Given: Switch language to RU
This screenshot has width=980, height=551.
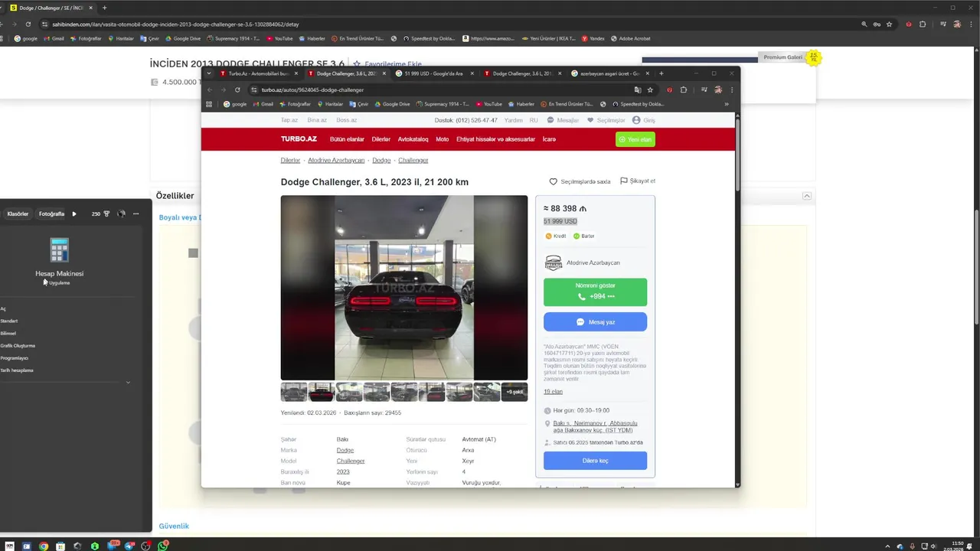Looking at the screenshot, I should 534,120.
